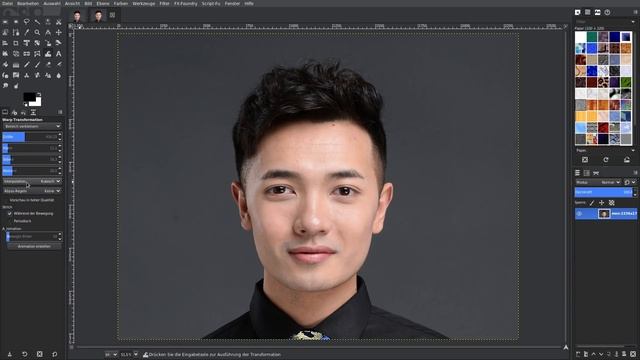Click the layer thumbnail in Layers panel
This screenshot has width=640, height=360.
click(604, 213)
